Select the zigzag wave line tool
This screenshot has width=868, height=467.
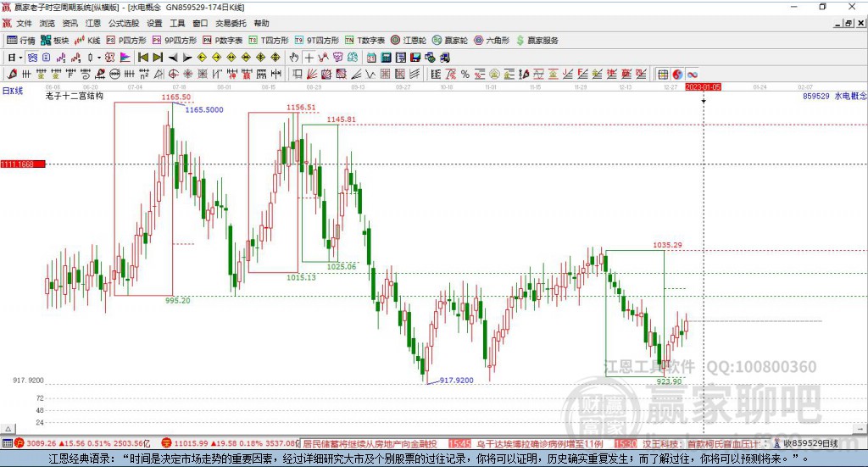[x=370, y=74]
